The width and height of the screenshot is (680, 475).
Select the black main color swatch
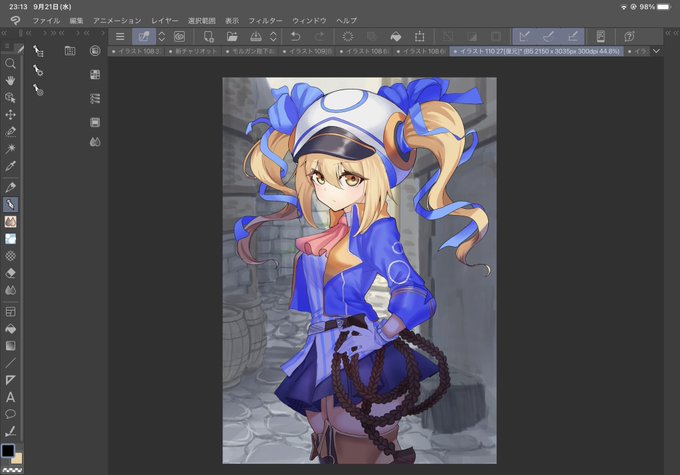[8, 451]
